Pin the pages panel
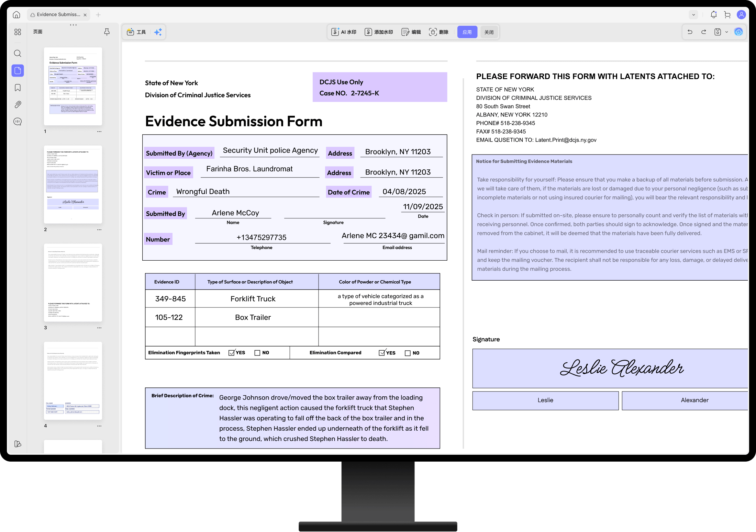The width and height of the screenshot is (756, 532). 107,32
